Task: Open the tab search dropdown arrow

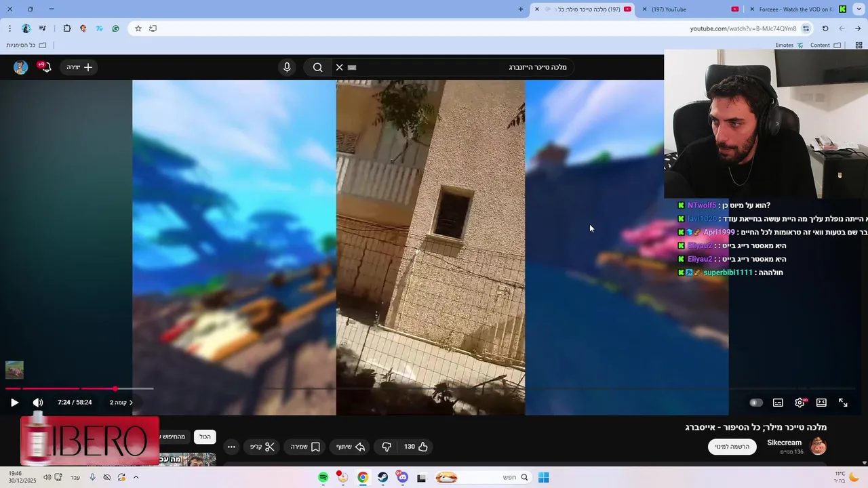Action: (858, 9)
